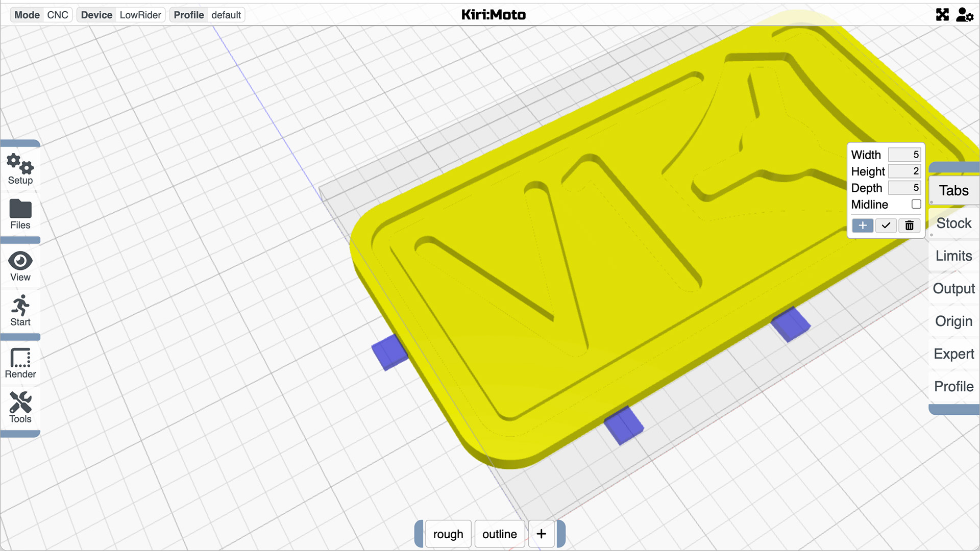The image size is (980, 551).
Task: Confirm tab settings with checkmark
Action: tap(886, 224)
